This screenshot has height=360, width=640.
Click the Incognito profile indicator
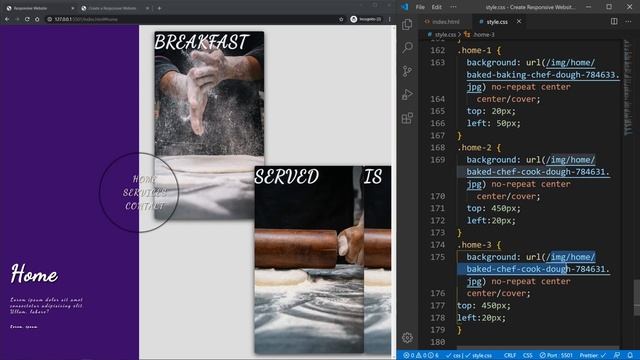tap(366, 19)
